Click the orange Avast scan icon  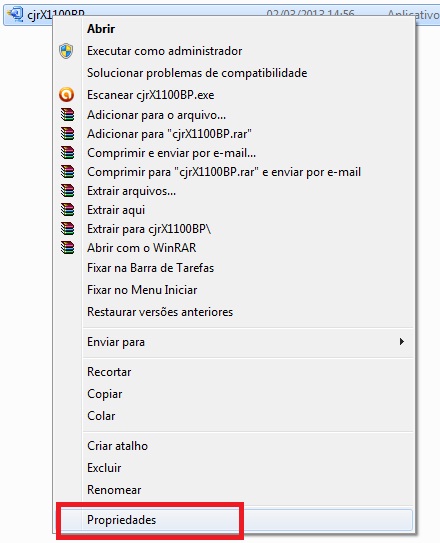click(66, 95)
